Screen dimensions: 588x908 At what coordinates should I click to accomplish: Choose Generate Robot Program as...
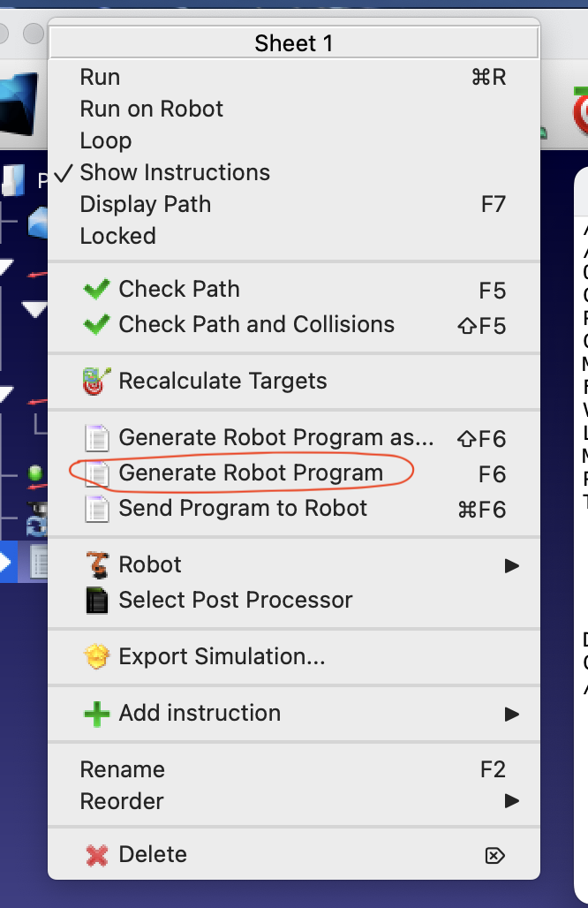(275, 437)
